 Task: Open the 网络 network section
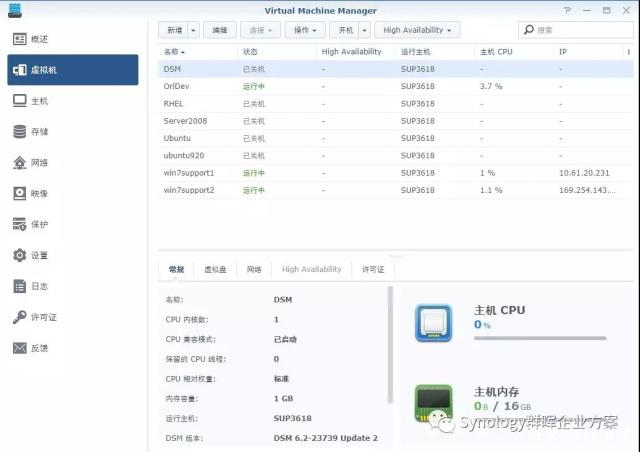[40, 163]
